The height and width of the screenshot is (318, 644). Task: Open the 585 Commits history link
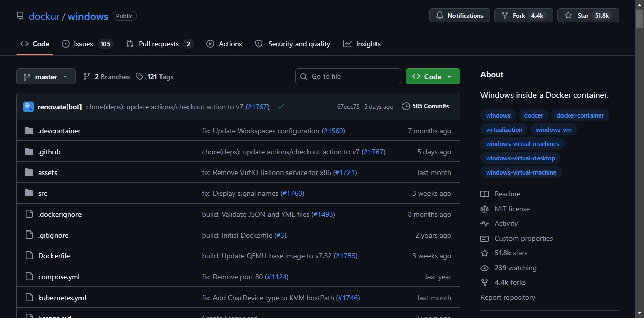(425, 106)
